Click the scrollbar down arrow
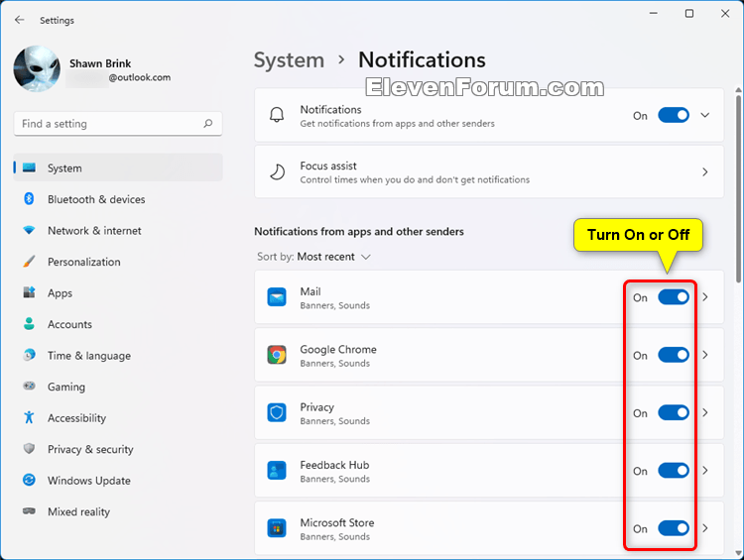This screenshot has width=744, height=560. [x=738, y=553]
